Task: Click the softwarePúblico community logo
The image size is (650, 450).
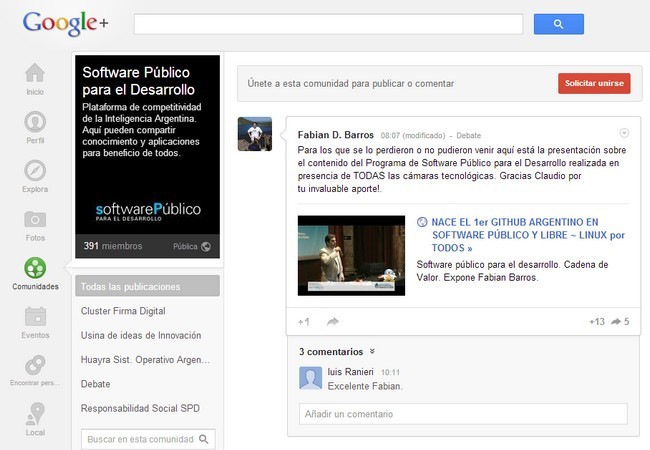Action: tap(148, 211)
